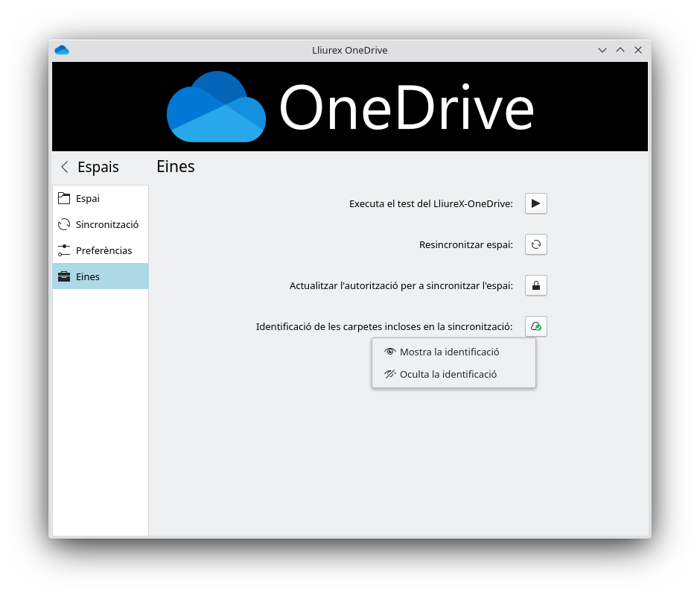The image size is (700, 596).
Task: Choose 'Mostra la identificació' from the menu
Action: click(x=449, y=352)
